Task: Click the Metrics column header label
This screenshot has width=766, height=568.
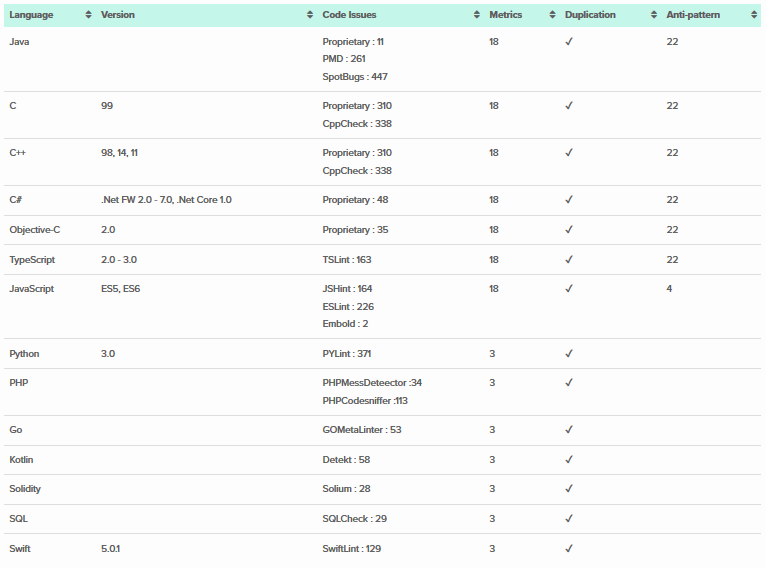Action: [x=505, y=15]
